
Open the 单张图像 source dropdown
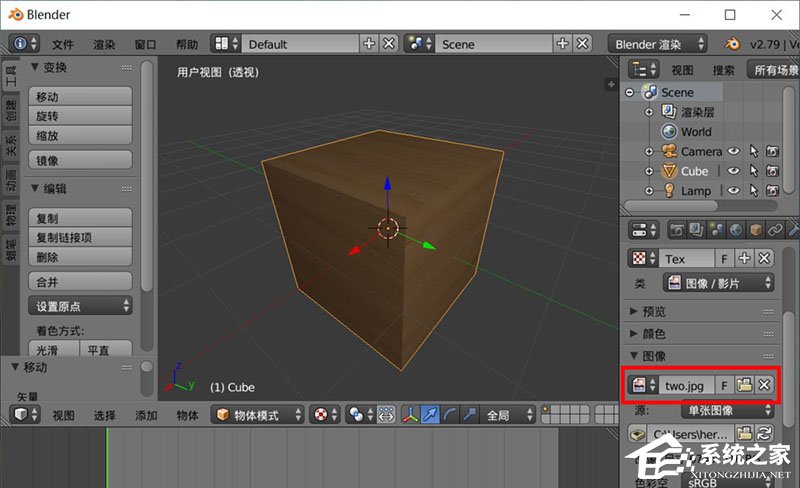click(x=728, y=410)
